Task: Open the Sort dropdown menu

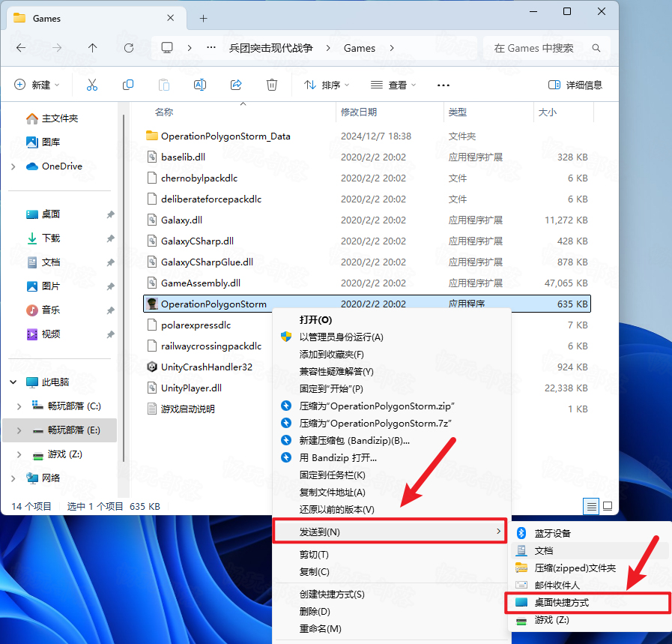Action: (x=327, y=85)
